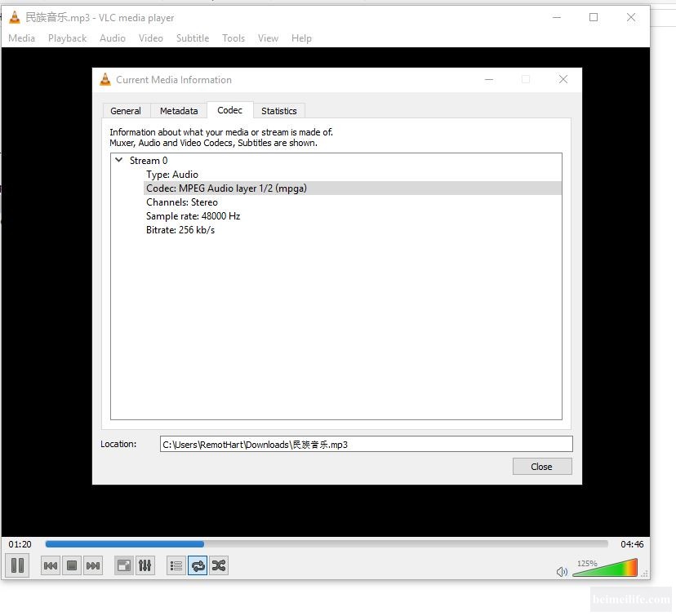Skip to the next track
This screenshot has width=676, height=616.
point(93,565)
